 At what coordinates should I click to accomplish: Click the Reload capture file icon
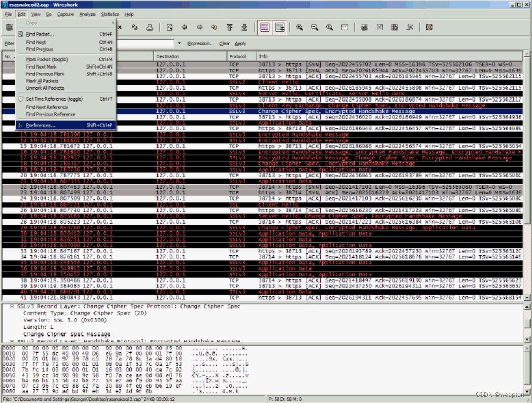tap(135, 27)
